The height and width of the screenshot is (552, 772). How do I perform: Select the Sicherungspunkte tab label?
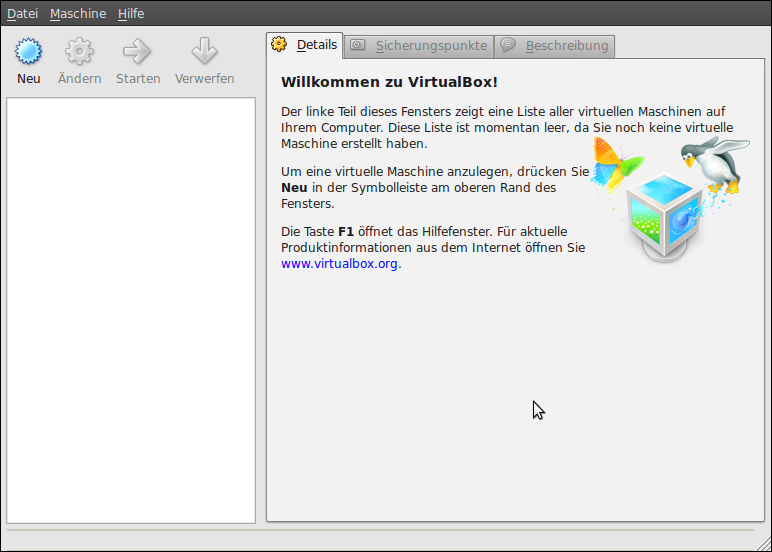pos(431,46)
